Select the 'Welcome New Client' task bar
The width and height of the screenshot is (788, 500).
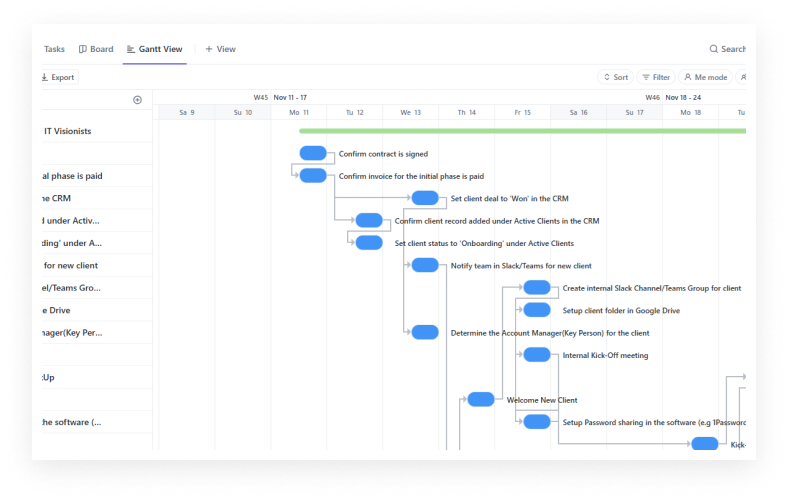481,399
